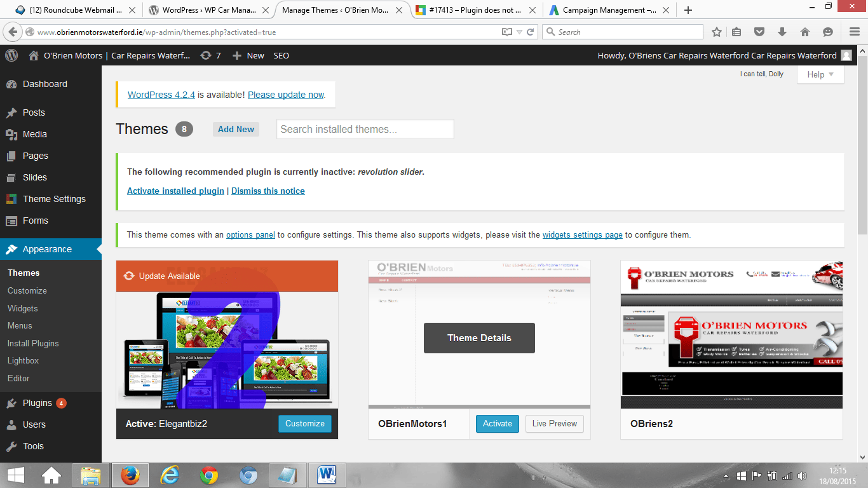Image resolution: width=868 pixels, height=488 pixels.
Task: Click the Search installed themes field
Action: (365, 129)
